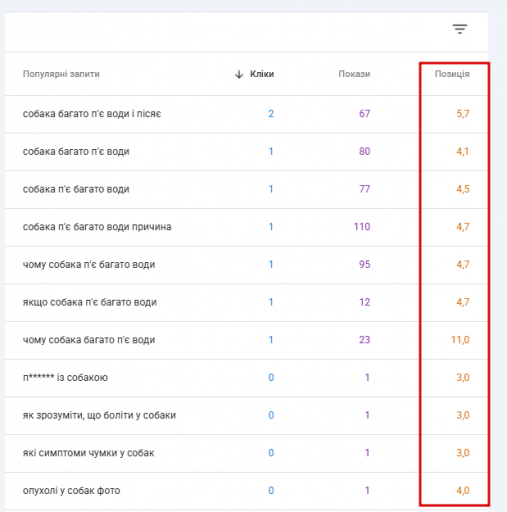The height and width of the screenshot is (512, 507).
Task: Sort by Популярні запити column header
Action: [61, 74]
